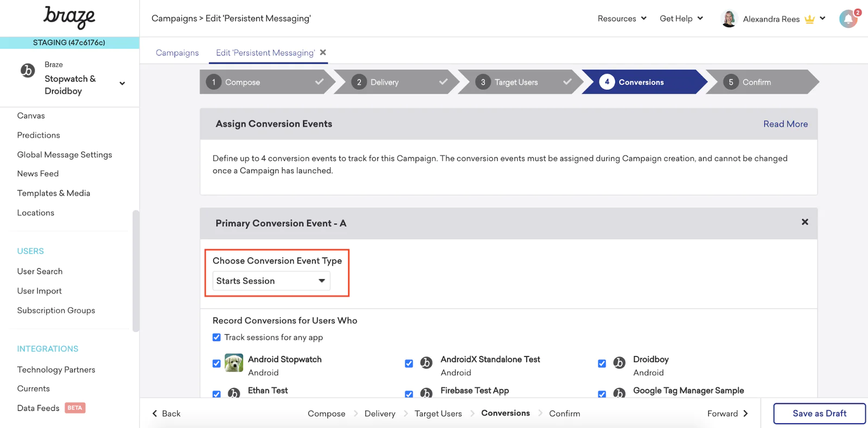Toggle the Android Stopwatch checkbox
Screen dimensions: 868x428
(x=216, y=363)
